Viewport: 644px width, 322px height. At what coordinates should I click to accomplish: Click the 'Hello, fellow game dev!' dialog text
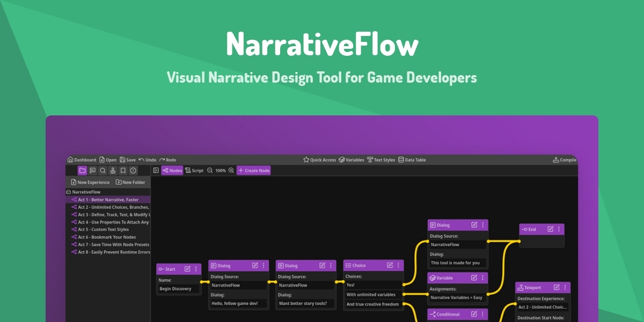point(239,304)
